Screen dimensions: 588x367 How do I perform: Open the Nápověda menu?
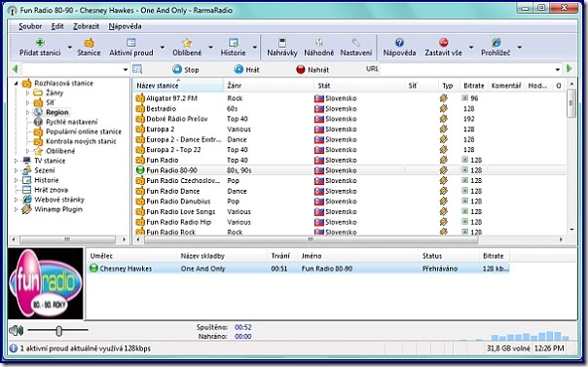click(x=125, y=26)
